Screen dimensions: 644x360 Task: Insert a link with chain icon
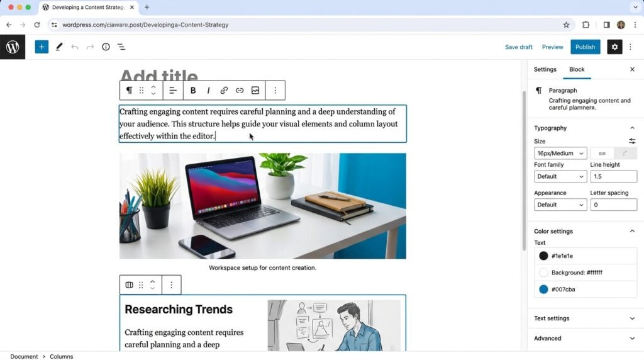point(224,91)
